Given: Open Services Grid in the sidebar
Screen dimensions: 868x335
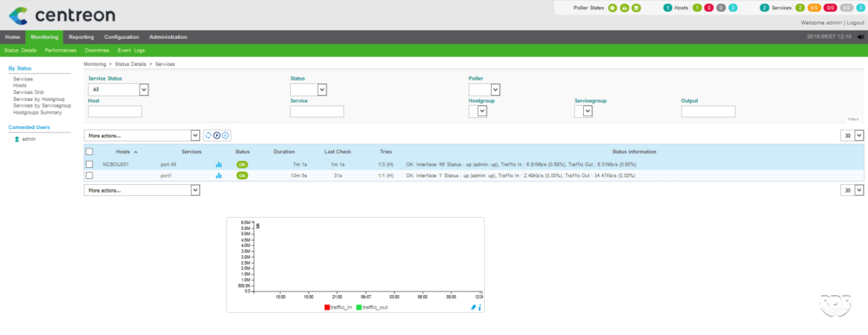Looking at the screenshot, I should 28,92.
